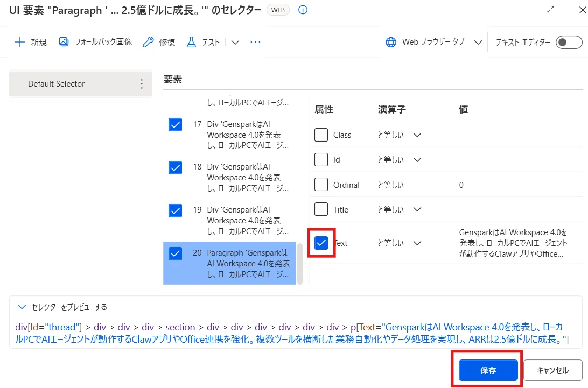Screen dimensions: 588x388
Task: Open operator dropdown for Id attribute
Action: pyautogui.click(x=417, y=160)
